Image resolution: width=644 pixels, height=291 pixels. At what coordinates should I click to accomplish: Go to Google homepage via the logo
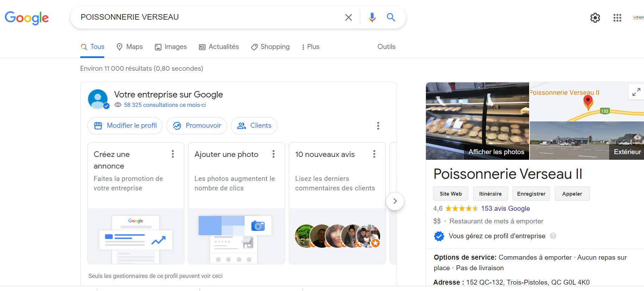(27, 18)
